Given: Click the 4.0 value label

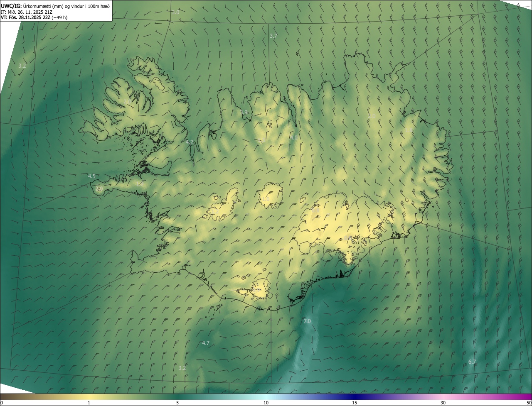Looking at the screenshot, I should pos(293,137).
